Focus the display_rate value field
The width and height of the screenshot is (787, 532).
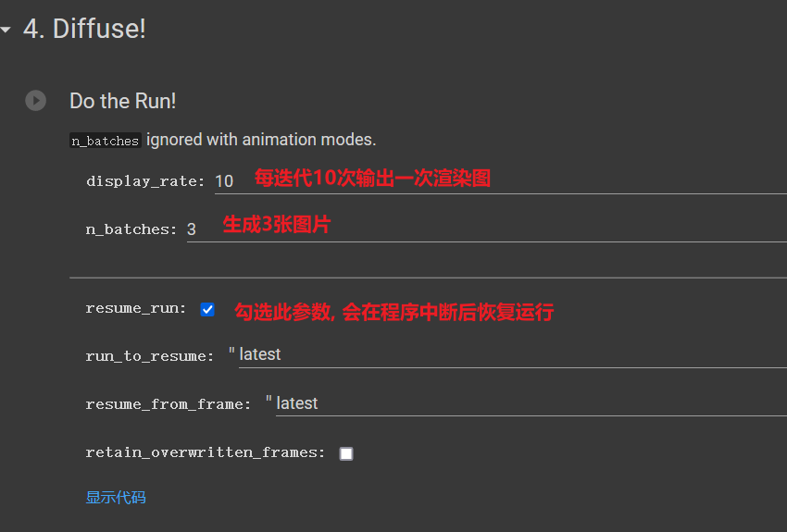500,181
